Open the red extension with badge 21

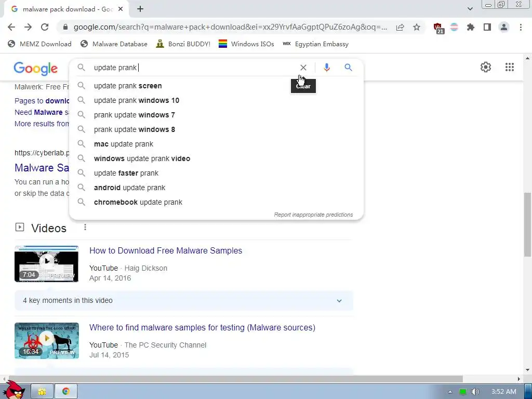[x=438, y=28]
